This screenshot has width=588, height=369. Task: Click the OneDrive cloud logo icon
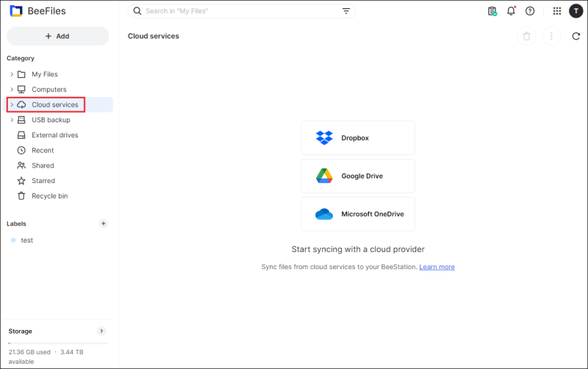pos(324,214)
